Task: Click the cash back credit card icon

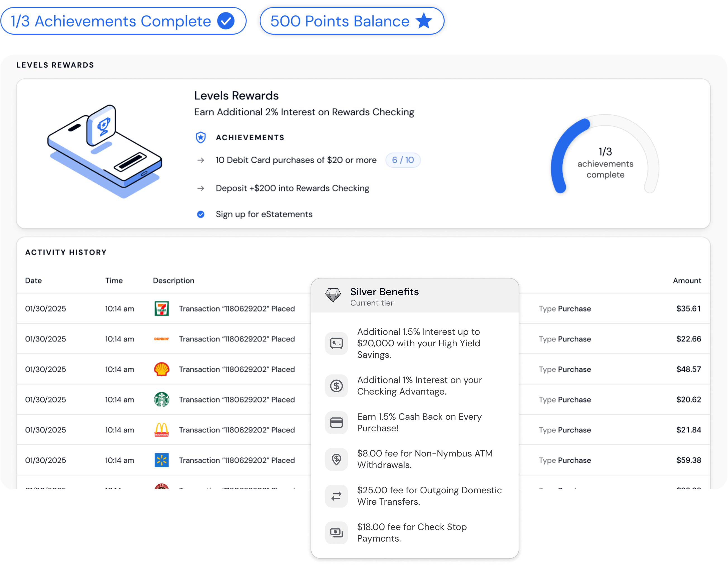Action: (336, 422)
